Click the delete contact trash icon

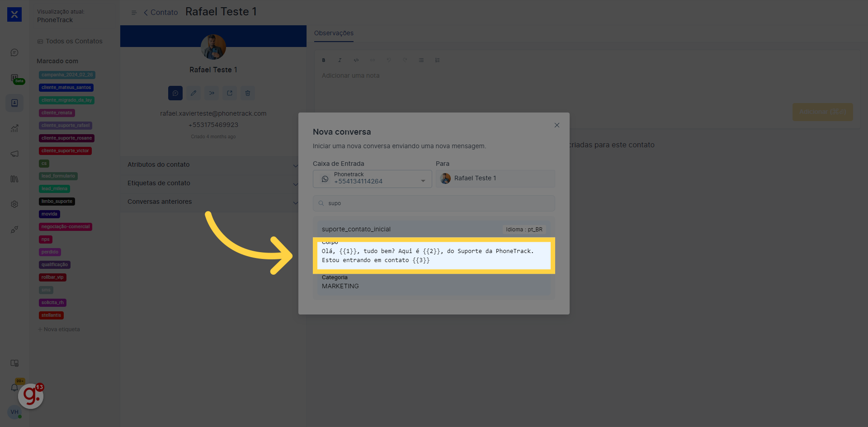(248, 93)
